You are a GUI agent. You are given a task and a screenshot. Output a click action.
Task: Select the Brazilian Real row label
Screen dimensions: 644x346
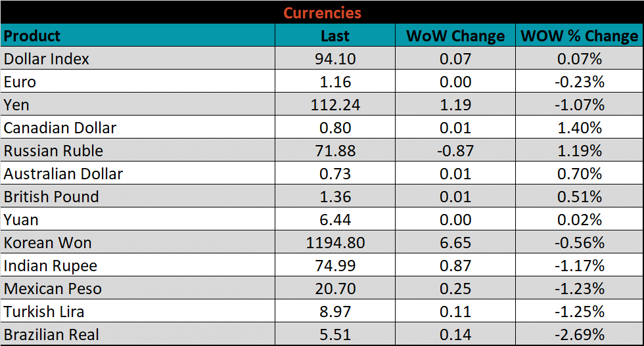coord(52,334)
